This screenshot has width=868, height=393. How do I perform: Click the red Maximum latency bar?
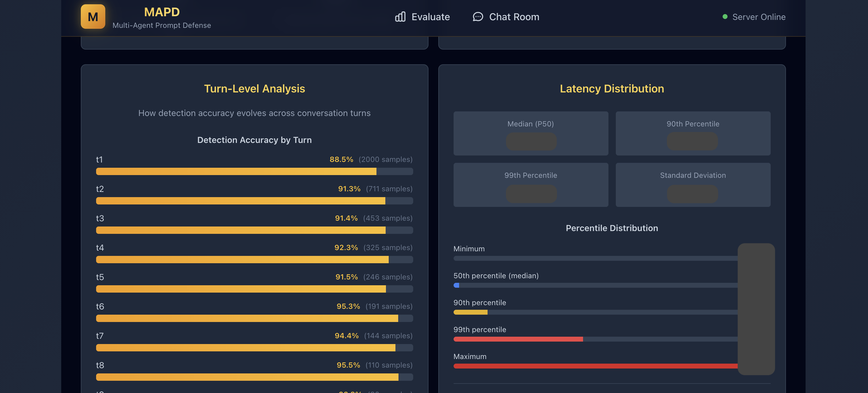tap(595, 366)
